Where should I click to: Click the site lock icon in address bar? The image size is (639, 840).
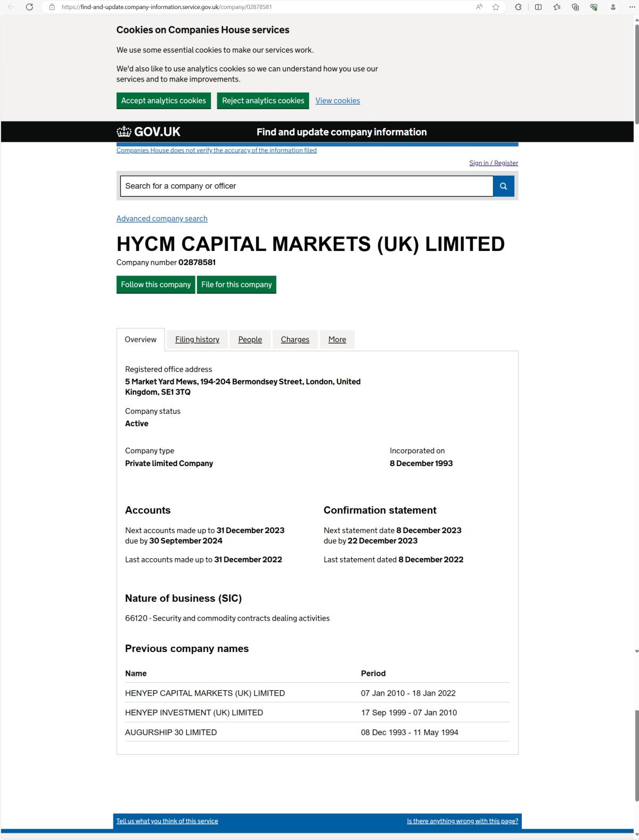(x=52, y=7)
